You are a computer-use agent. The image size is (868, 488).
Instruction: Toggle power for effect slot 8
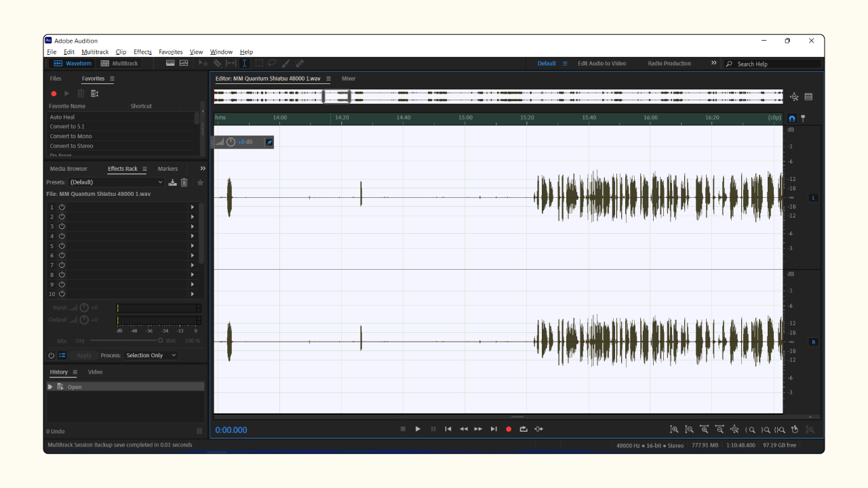[x=62, y=274]
